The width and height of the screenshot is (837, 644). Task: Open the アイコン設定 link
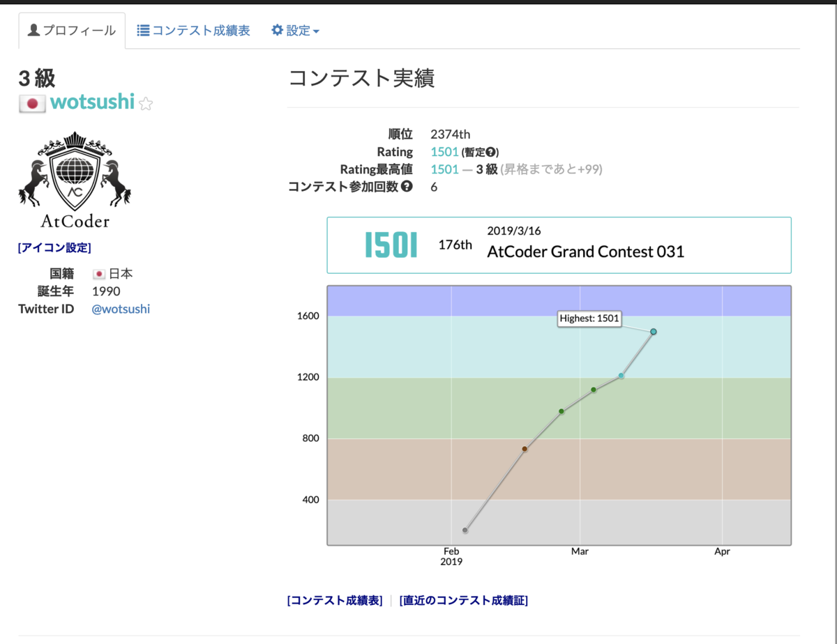pyautogui.click(x=54, y=247)
